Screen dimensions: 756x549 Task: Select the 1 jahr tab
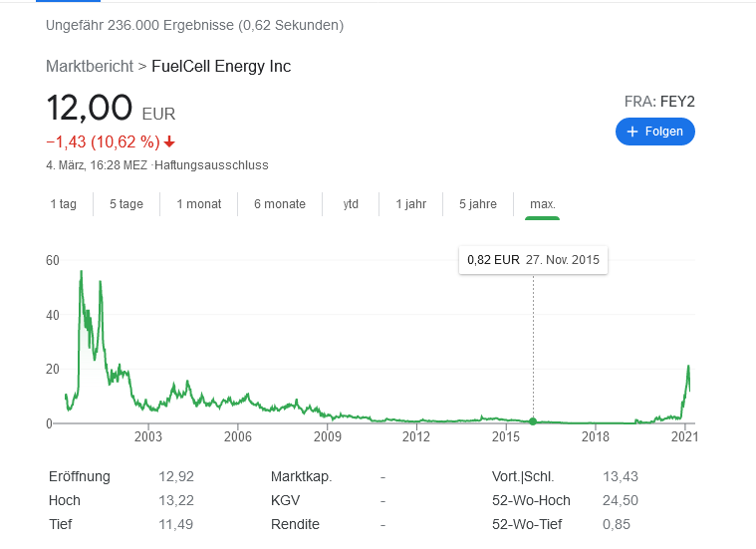pyautogui.click(x=411, y=204)
